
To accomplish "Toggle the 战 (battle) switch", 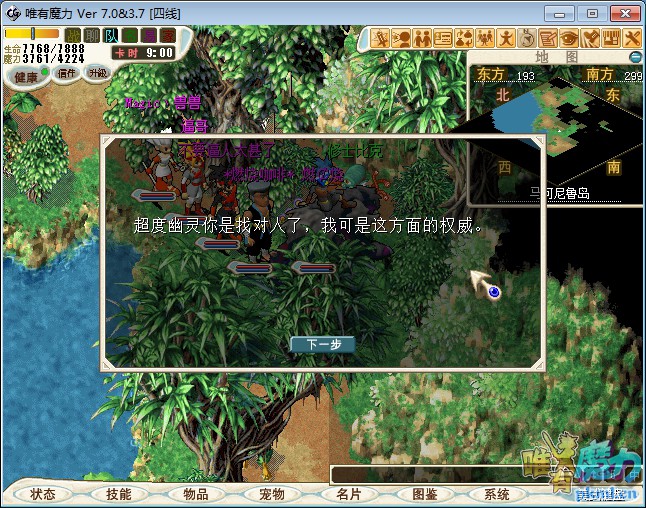I will click(x=73, y=35).
